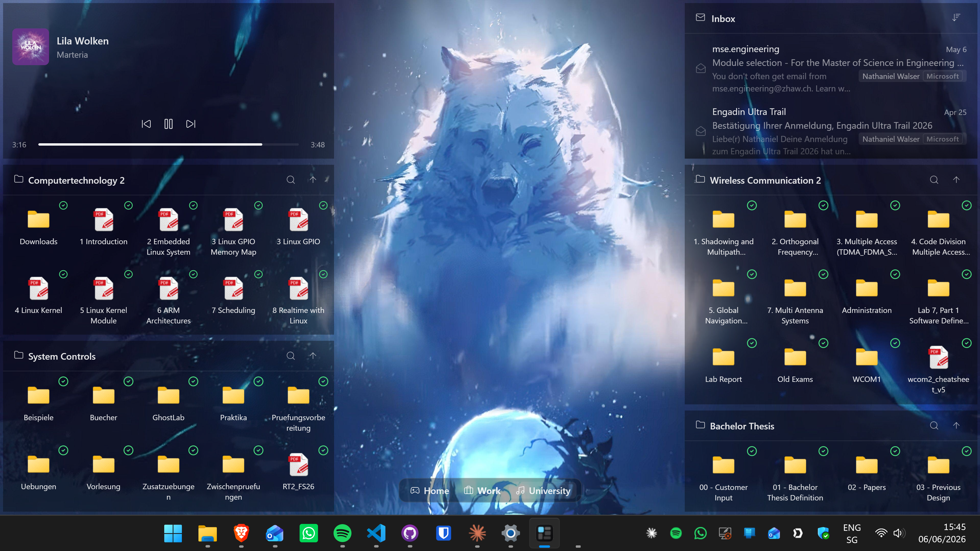This screenshot has width=980, height=551.
Task: Click the Lila Wolken album cover
Action: 30,47
